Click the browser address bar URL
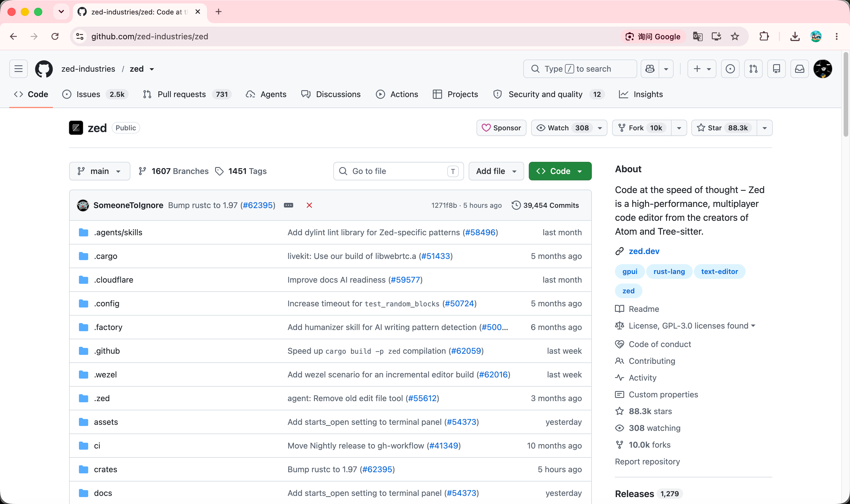Screen dimensions: 850x504 (x=150, y=36)
